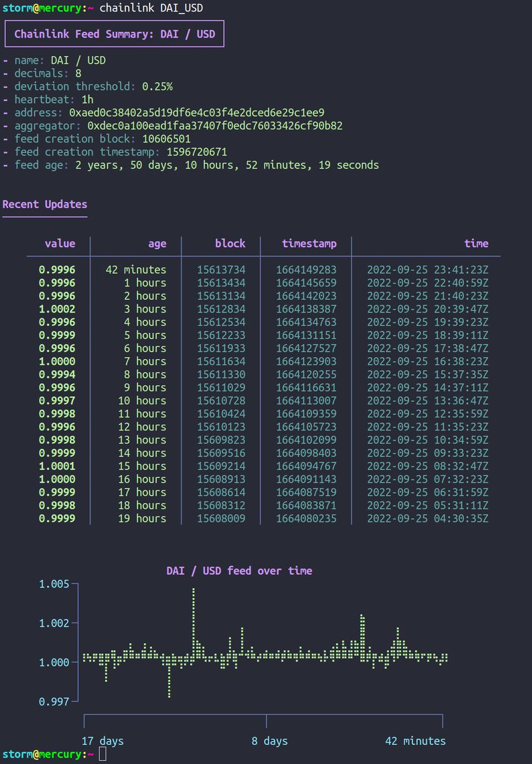Click the 'Chainlink Feed Summary: DAI / USD' title box

(115, 34)
